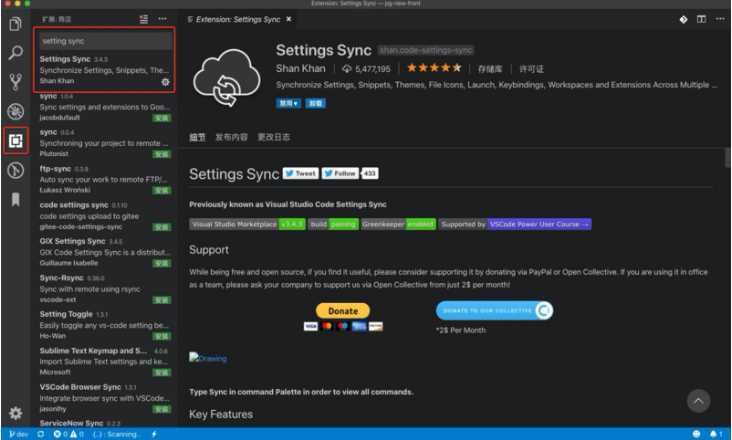Open editor more actions ellipsis
The image size is (732, 440).
pos(720,19)
